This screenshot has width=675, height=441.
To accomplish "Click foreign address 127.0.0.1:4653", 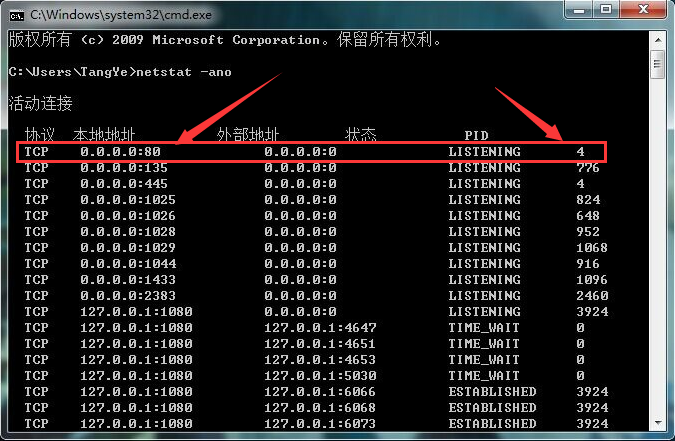I will click(x=320, y=360).
